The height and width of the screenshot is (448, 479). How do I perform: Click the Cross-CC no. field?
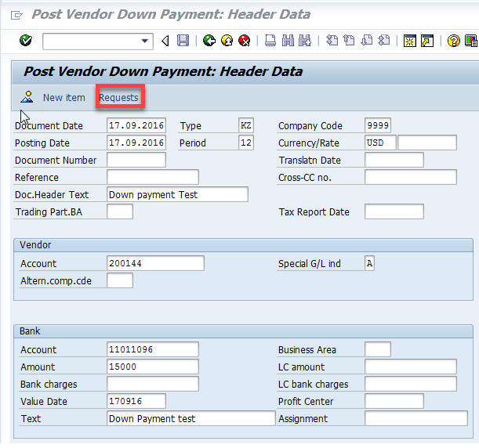[x=411, y=177]
